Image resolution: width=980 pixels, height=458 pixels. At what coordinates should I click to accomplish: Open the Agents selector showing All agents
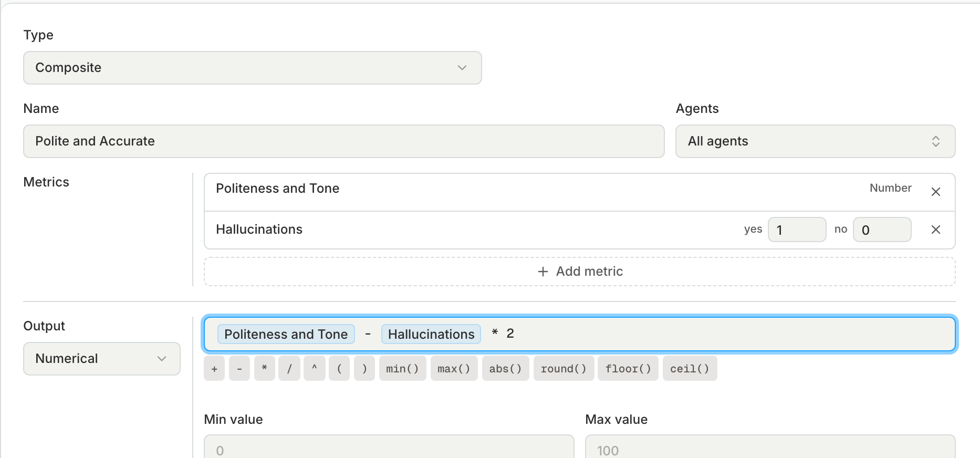(815, 141)
